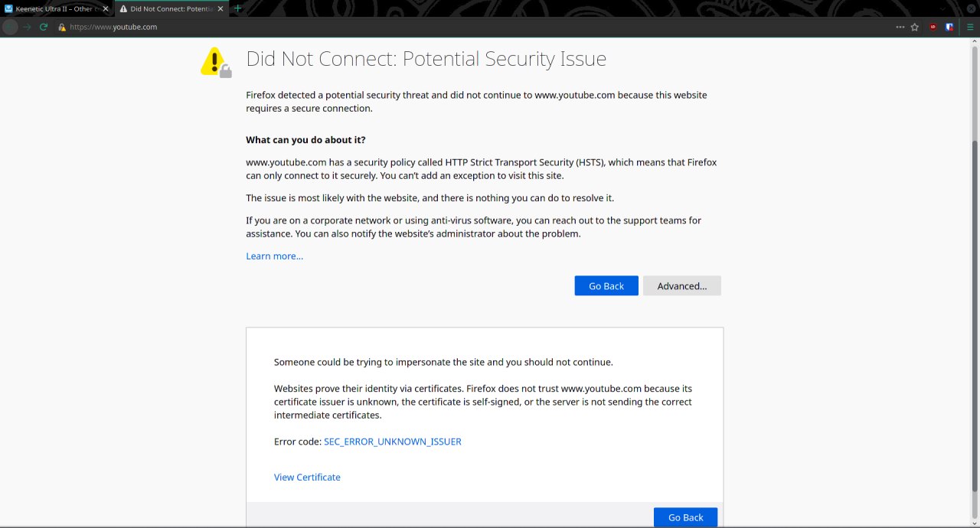Open a new tab with the plus icon
The height and width of the screenshot is (528, 980).
pos(237,8)
